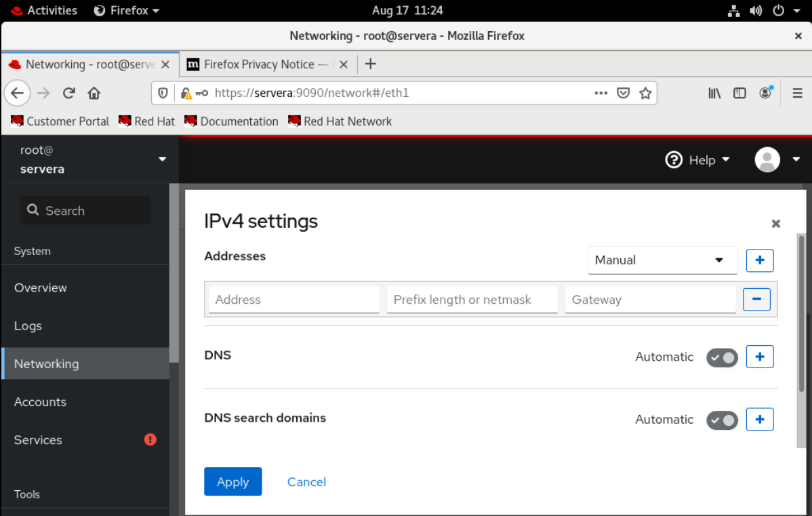Apply the IPv4 settings
812x516 pixels.
click(232, 481)
